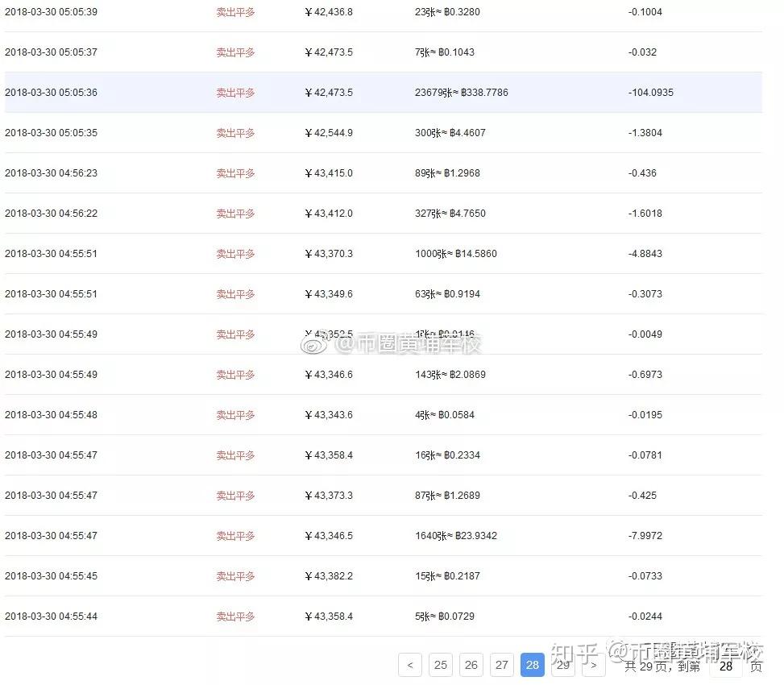Click 卖出平多 on the 05:05:35 row

coord(234,133)
